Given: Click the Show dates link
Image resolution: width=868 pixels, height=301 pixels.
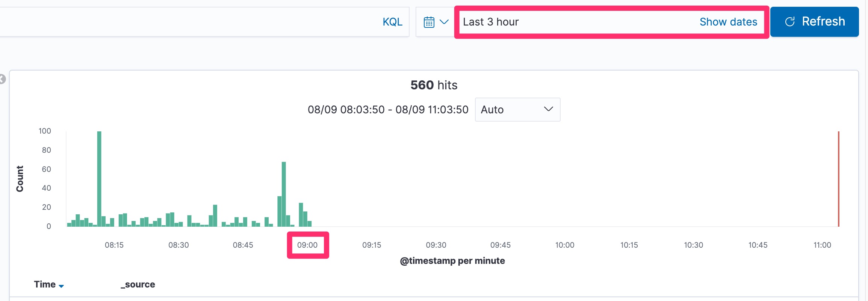Looking at the screenshot, I should [x=728, y=22].
